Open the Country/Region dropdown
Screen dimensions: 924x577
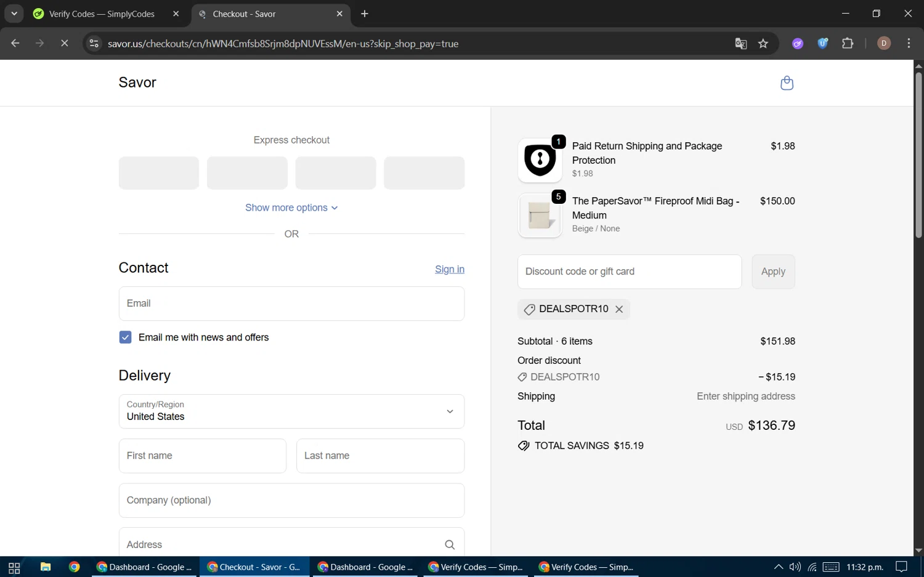[291, 411]
